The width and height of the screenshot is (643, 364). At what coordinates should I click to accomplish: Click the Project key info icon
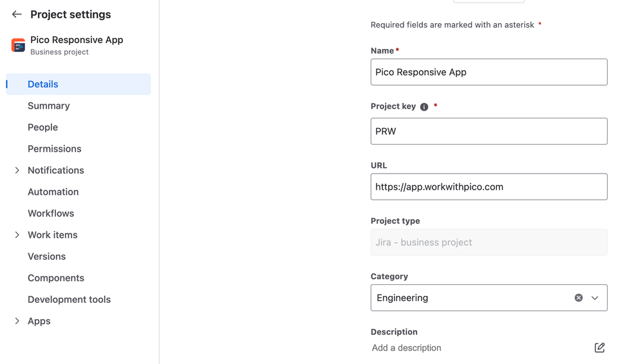click(x=424, y=107)
